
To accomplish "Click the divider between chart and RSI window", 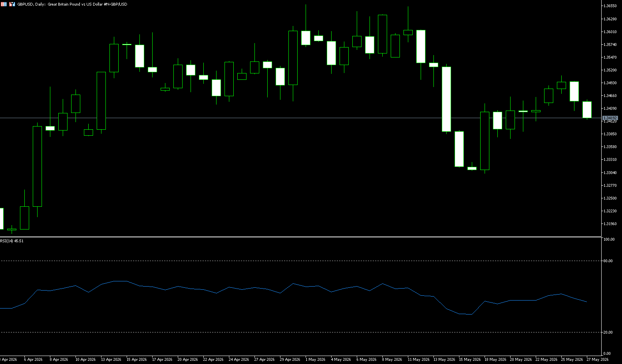I will tap(300, 237).
